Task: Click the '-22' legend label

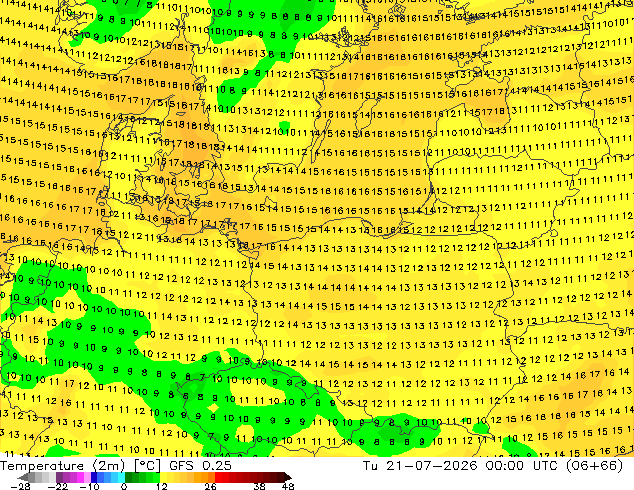Action: pos(57,486)
